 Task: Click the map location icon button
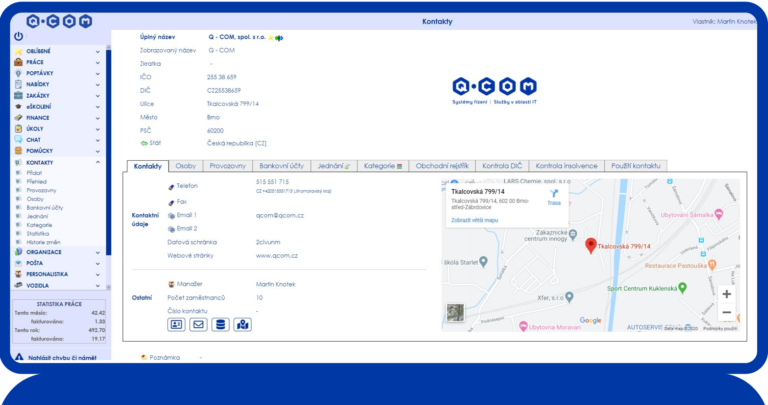[x=242, y=325]
